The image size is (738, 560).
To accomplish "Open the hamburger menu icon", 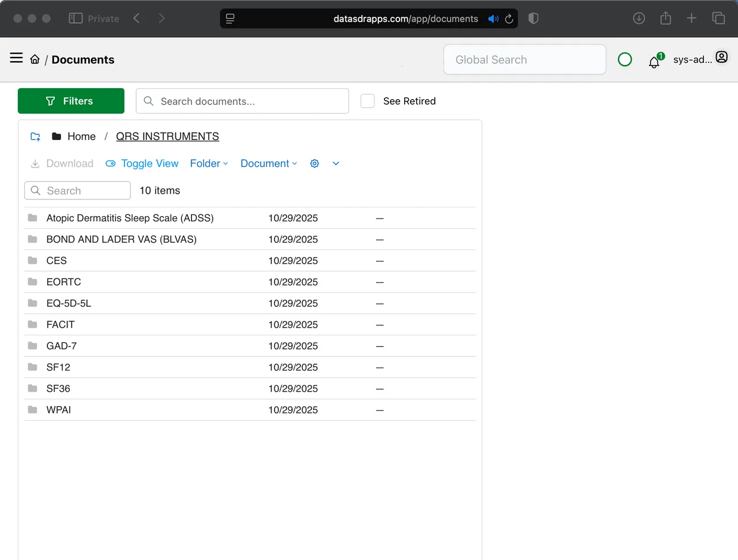I will click(x=16, y=58).
